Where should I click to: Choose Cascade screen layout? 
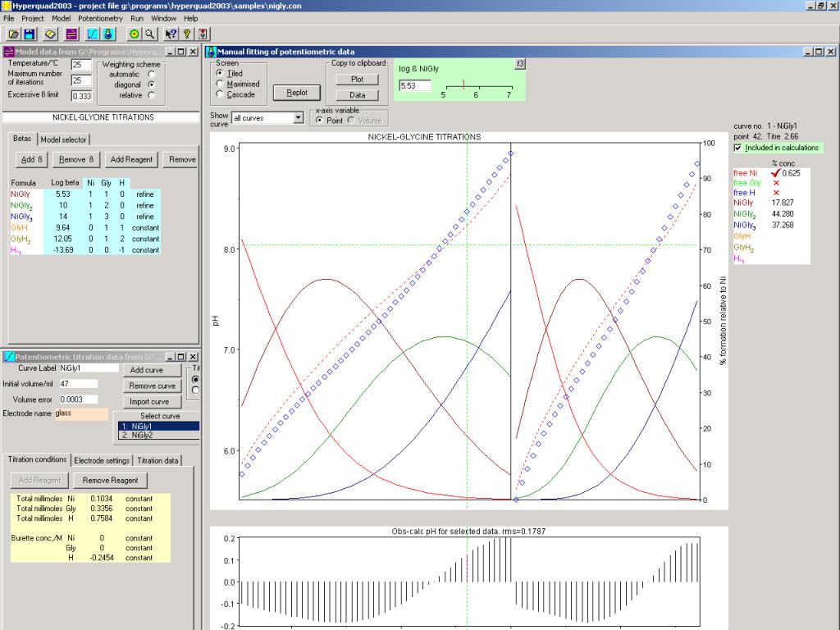[220, 94]
